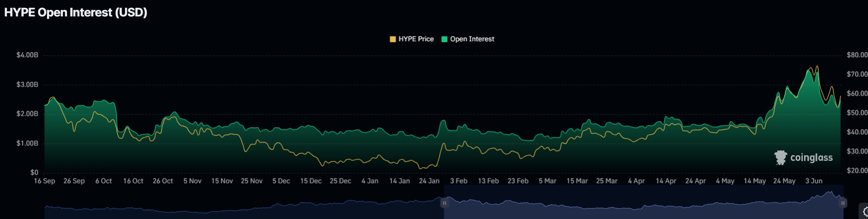Image resolution: width=868 pixels, height=219 pixels.
Task: Click the $40.00 price axis label
Action: point(857,132)
